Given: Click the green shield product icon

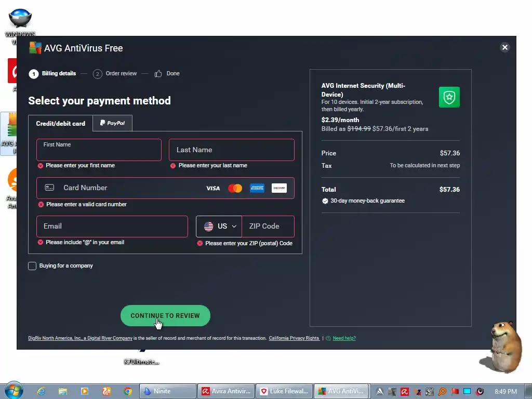Looking at the screenshot, I should [x=449, y=97].
